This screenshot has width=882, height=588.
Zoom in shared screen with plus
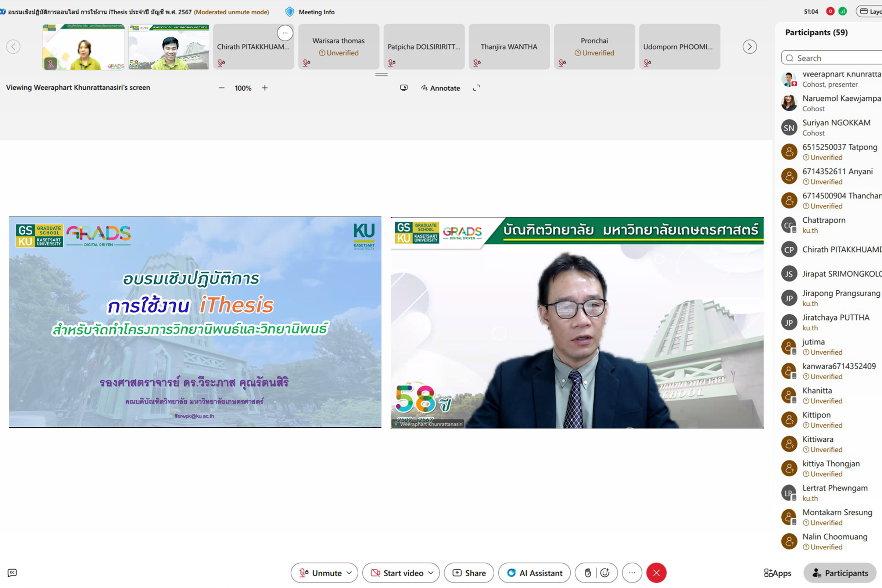(x=265, y=88)
